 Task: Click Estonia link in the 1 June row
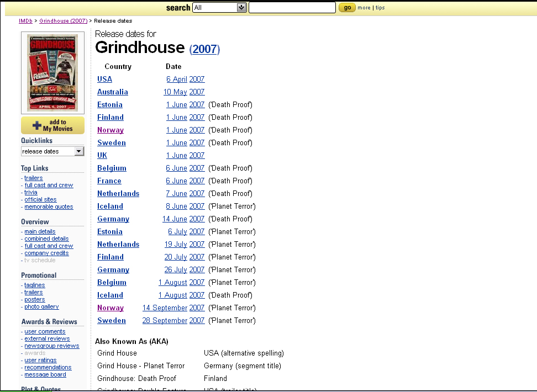pyautogui.click(x=110, y=105)
